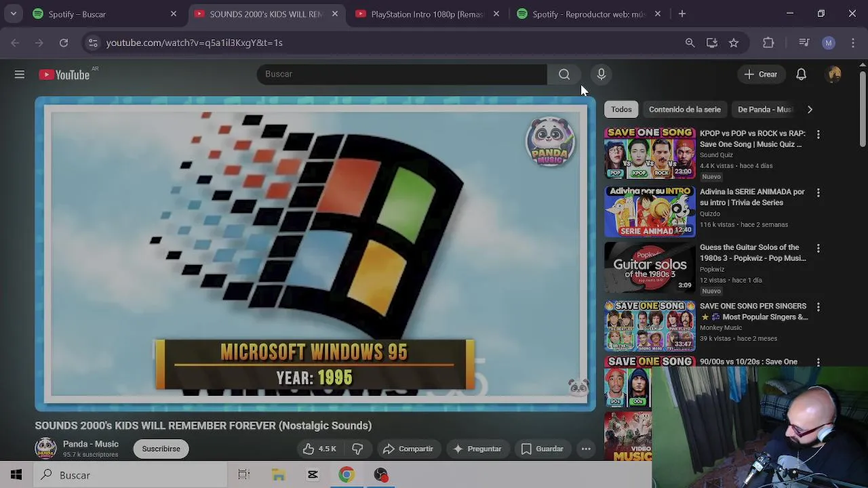Close the Spotify – Buscar tab

[174, 14]
